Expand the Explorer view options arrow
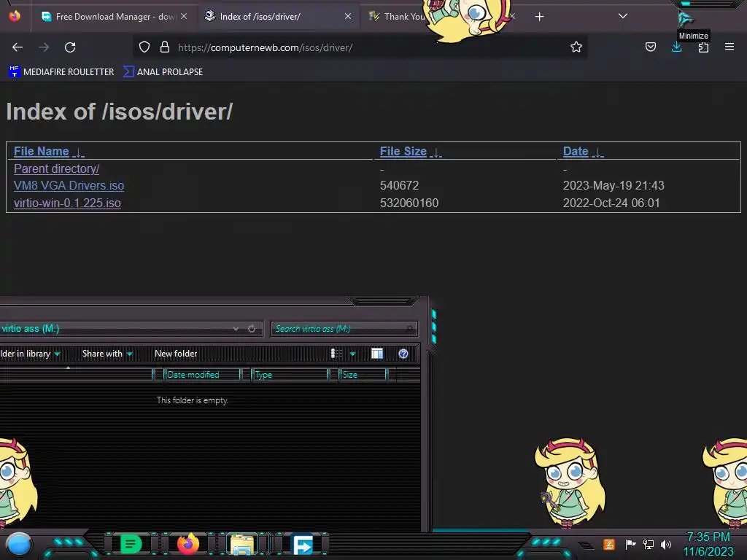 [352, 354]
